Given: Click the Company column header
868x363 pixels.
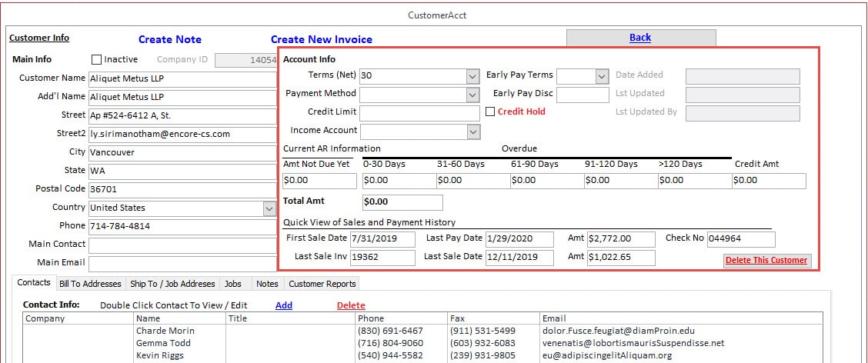Looking at the screenshot, I should click(78, 318).
